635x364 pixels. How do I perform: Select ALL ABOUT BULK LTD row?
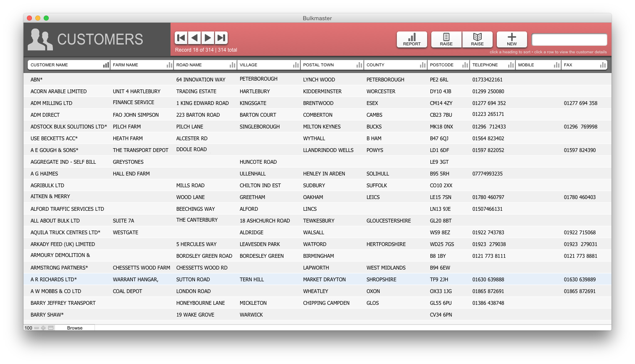(x=317, y=220)
